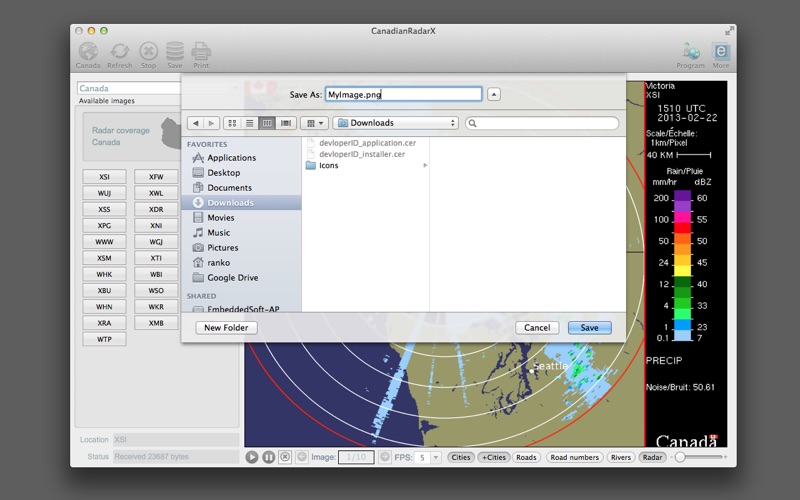Select Pictures in Favorites sidebar
800x500 pixels.
click(241, 247)
